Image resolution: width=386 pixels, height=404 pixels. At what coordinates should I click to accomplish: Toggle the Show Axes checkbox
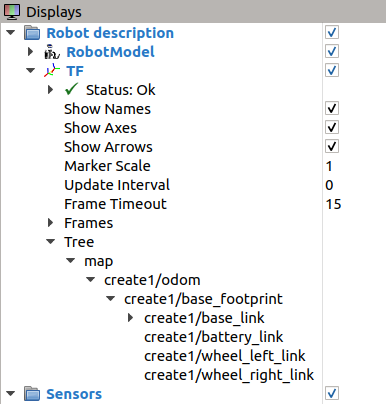tap(332, 128)
